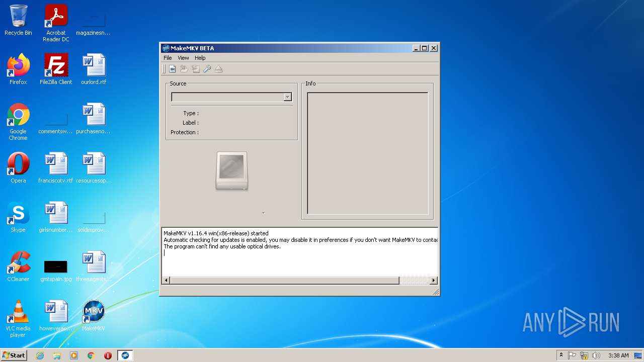Show hidden system tray icons

[x=561, y=355]
